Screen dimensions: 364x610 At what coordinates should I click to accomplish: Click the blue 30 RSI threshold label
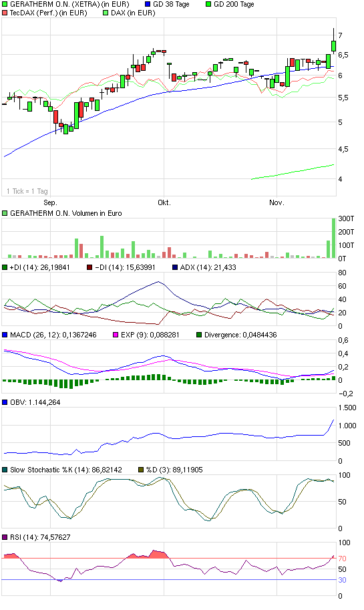click(342, 580)
